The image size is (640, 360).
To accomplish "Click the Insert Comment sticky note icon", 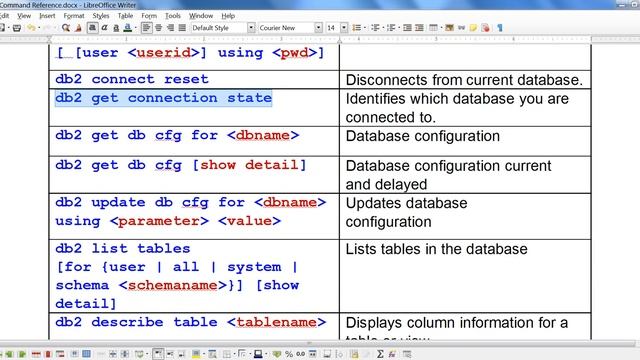I will tap(473, 28).
